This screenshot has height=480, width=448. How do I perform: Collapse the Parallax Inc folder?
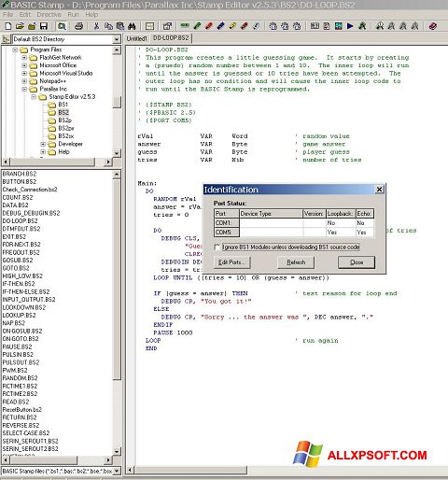click(x=24, y=89)
